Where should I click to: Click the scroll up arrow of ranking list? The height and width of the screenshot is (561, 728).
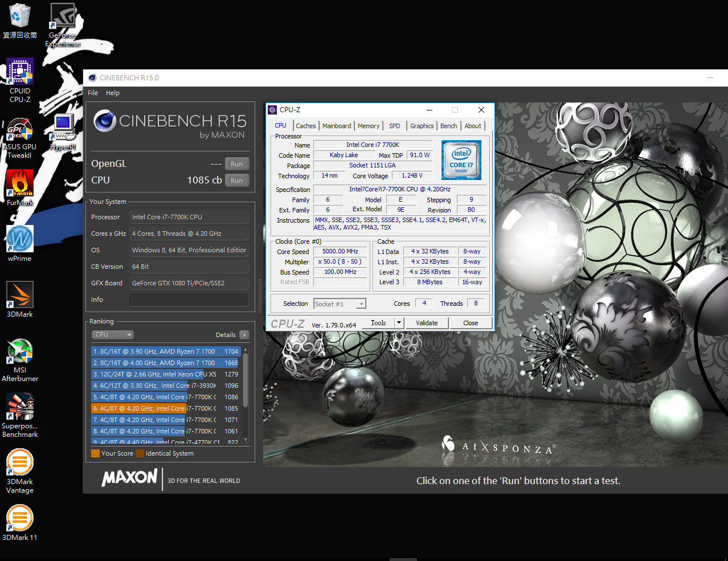(x=246, y=349)
